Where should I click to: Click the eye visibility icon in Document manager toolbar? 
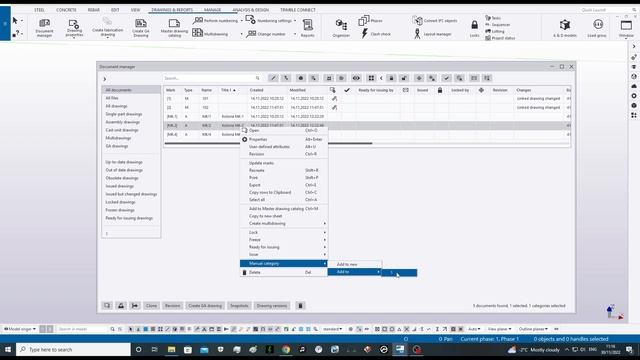pyautogui.click(x=356, y=78)
